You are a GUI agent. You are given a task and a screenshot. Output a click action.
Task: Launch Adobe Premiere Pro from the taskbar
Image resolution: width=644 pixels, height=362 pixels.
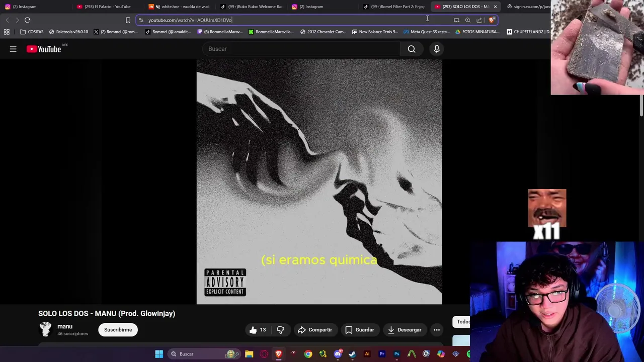[x=382, y=354]
